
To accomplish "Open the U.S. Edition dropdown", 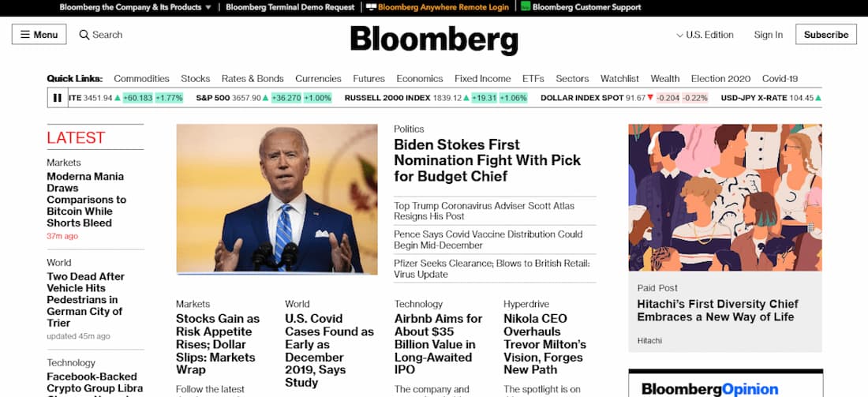I will (705, 35).
